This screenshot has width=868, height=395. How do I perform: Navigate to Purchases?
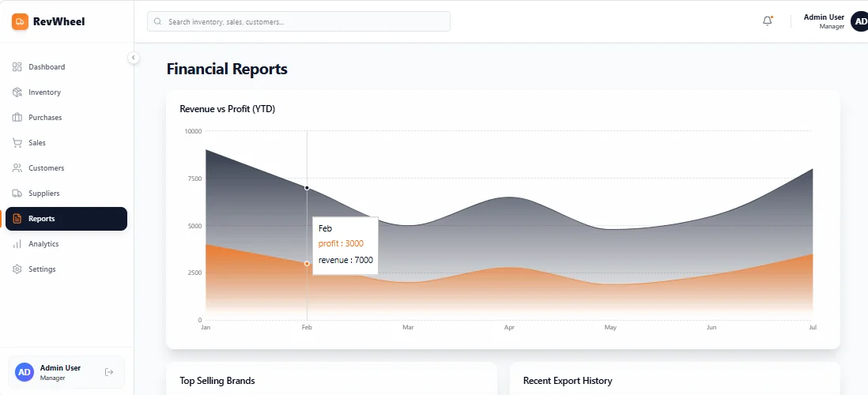coord(66,117)
